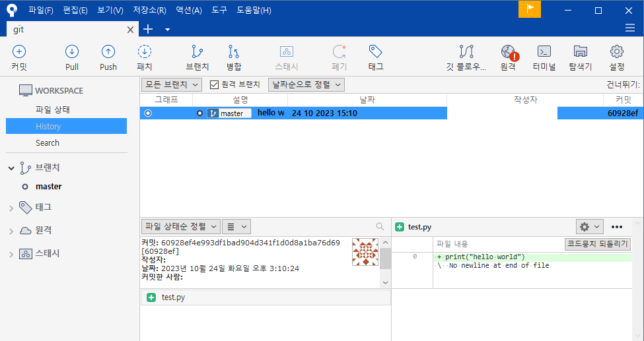Open the 병합 (Merge) tool

tap(234, 57)
